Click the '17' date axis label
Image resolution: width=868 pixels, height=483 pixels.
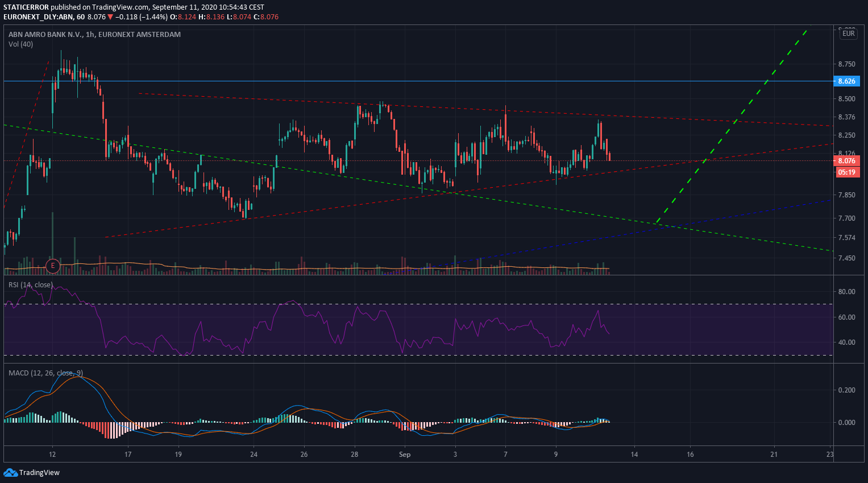[x=128, y=455]
